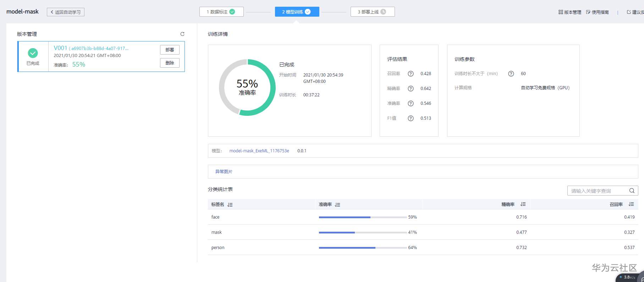This screenshot has height=282, width=644.
Task: Click the mask precision value 0.477
Action: (x=522, y=232)
